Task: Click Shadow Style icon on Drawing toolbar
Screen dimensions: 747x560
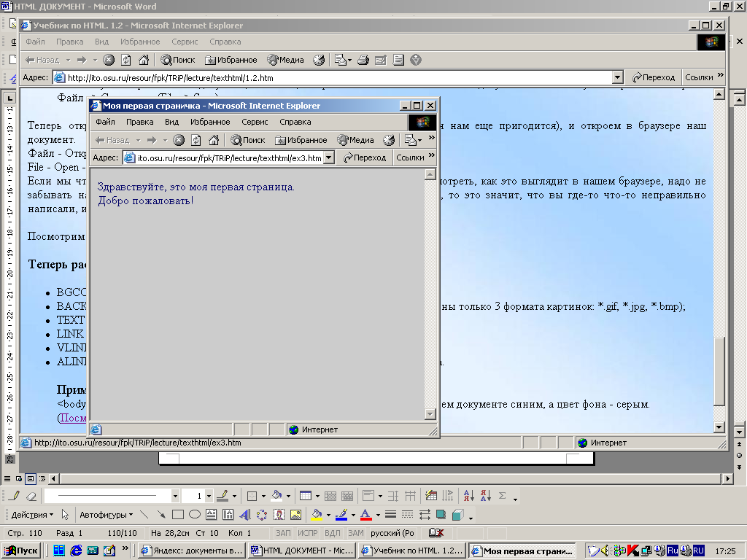Action: [x=441, y=515]
